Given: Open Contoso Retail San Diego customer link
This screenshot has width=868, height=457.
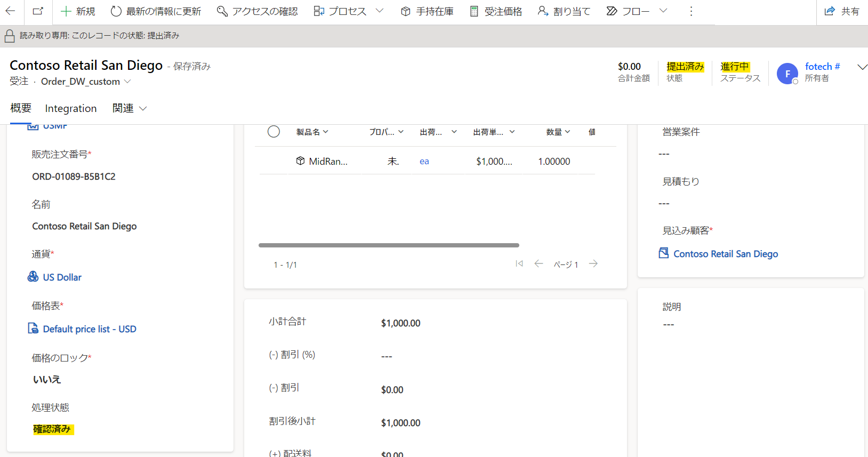Looking at the screenshot, I should 726,254.
